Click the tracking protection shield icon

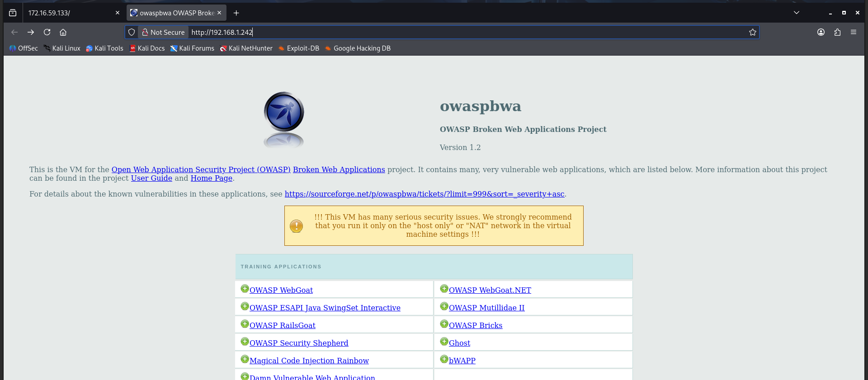click(132, 32)
